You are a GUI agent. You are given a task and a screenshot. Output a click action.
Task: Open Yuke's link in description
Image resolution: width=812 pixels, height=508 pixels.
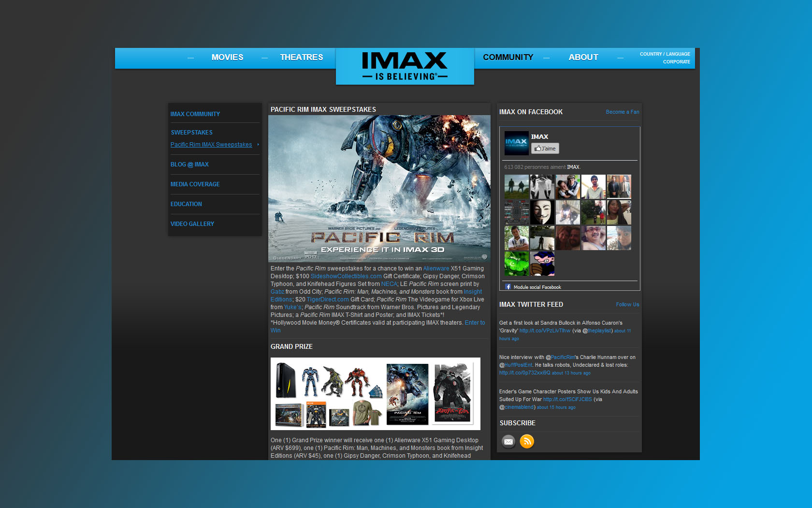click(292, 307)
